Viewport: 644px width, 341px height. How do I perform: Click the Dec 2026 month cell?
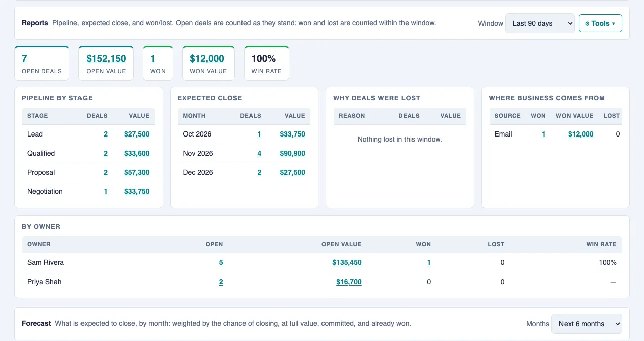click(198, 172)
